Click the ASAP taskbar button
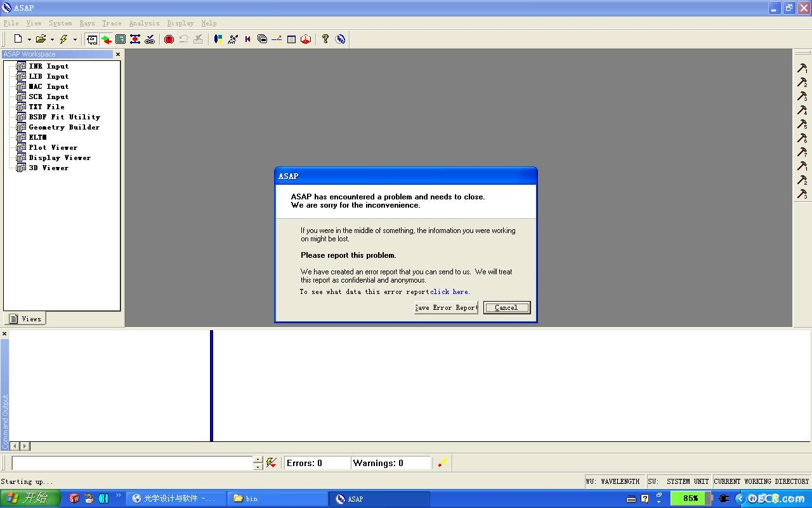Screen dimensions: 812x508 click(x=380, y=498)
